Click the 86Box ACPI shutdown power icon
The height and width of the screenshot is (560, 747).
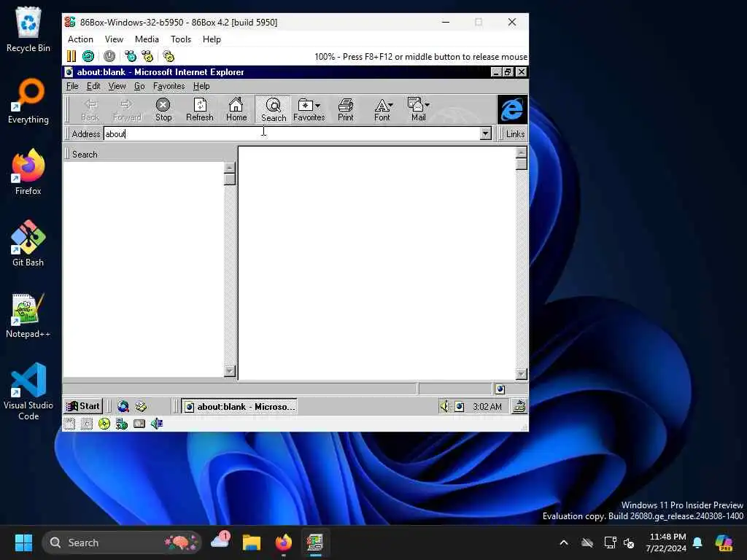pos(109,56)
